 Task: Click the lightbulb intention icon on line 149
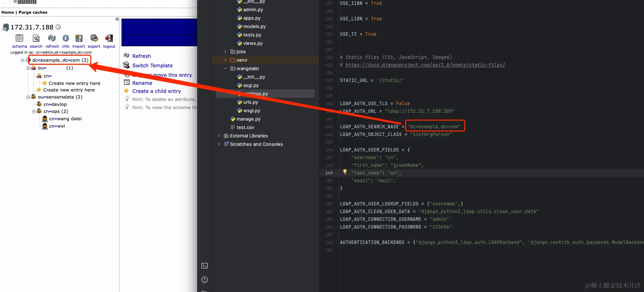tap(345, 172)
